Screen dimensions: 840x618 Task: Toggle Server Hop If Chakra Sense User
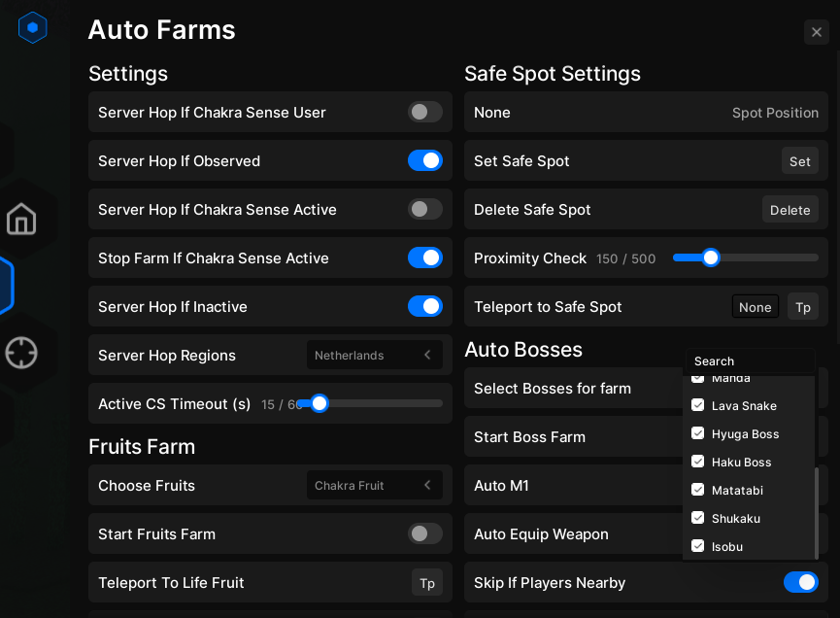point(425,112)
